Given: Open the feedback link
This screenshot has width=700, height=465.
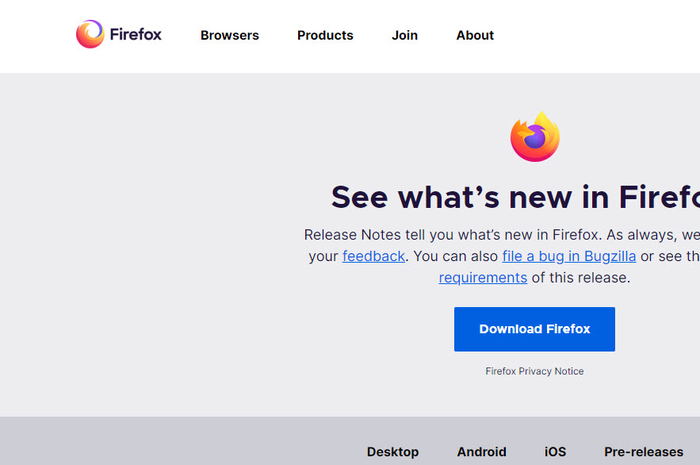Looking at the screenshot, I should [x=373, y=256].
